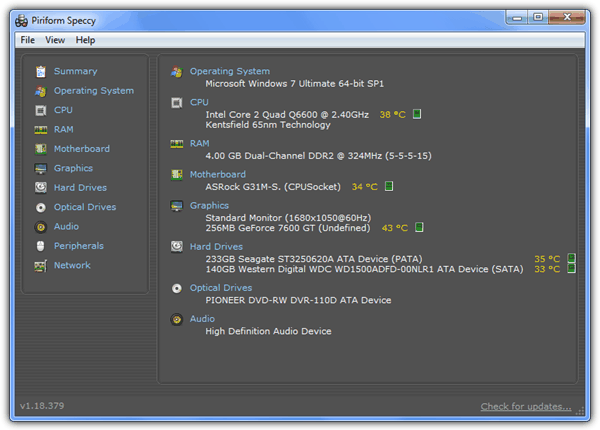
Task: Select the Network icon in sidebar
Action: [41, 266]
